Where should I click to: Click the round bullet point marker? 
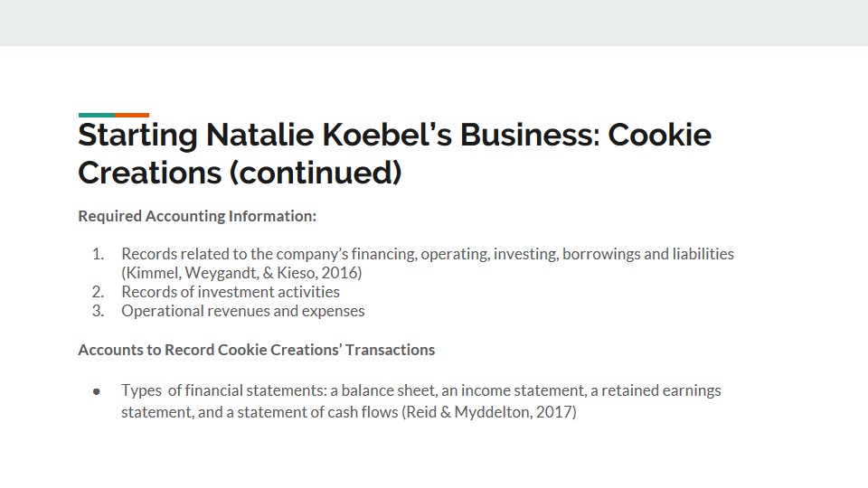point(97,391)
